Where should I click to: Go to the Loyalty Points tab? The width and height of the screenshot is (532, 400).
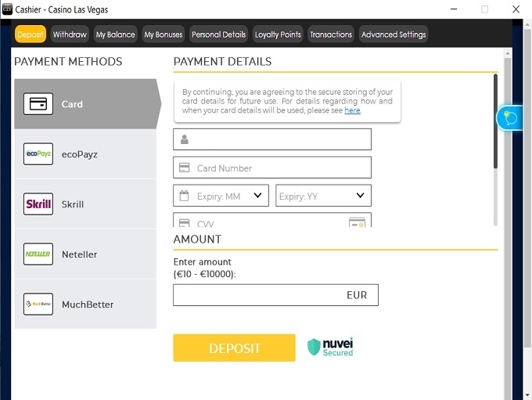pyautogui.click(x=278, y=34)
